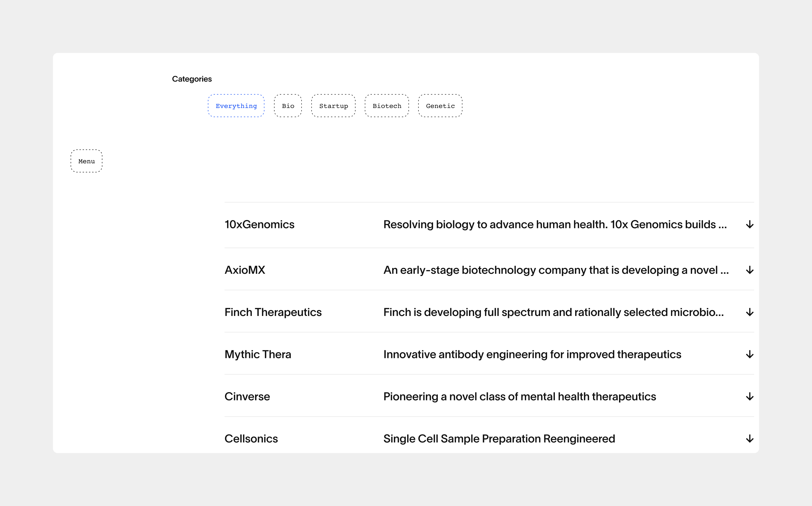Expand the AxioMX description text
Viewport: 812px width, 506px height.
tap(556, 270)
